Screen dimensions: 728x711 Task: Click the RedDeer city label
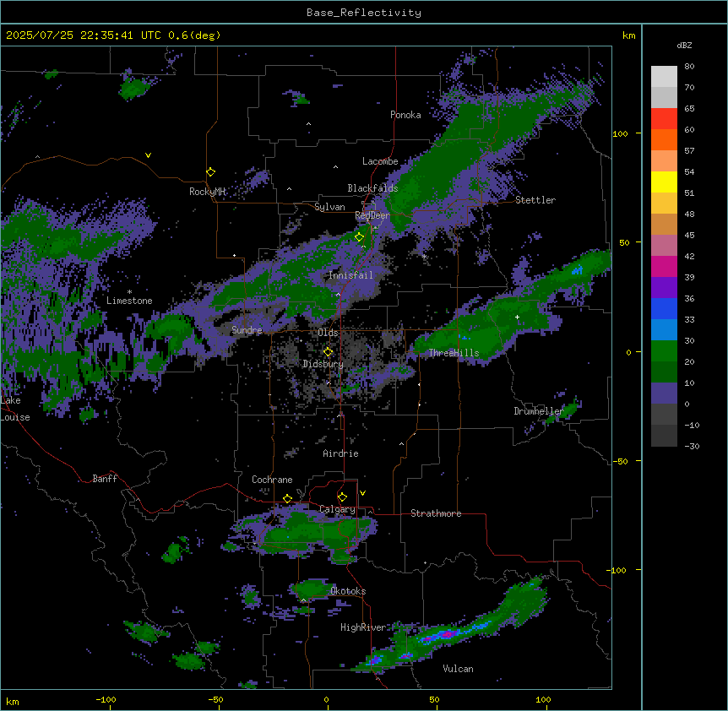[x=372, y=215]
